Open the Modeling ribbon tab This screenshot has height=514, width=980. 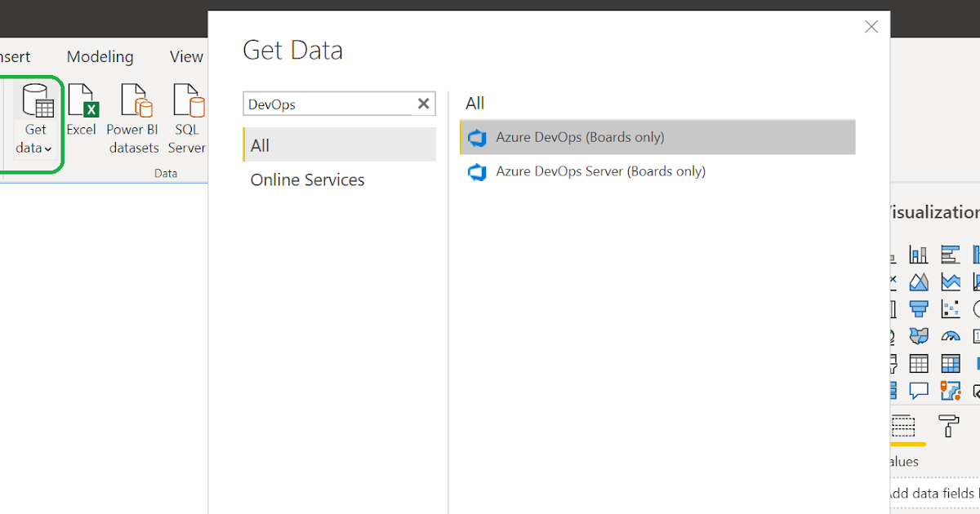point(100,56)
